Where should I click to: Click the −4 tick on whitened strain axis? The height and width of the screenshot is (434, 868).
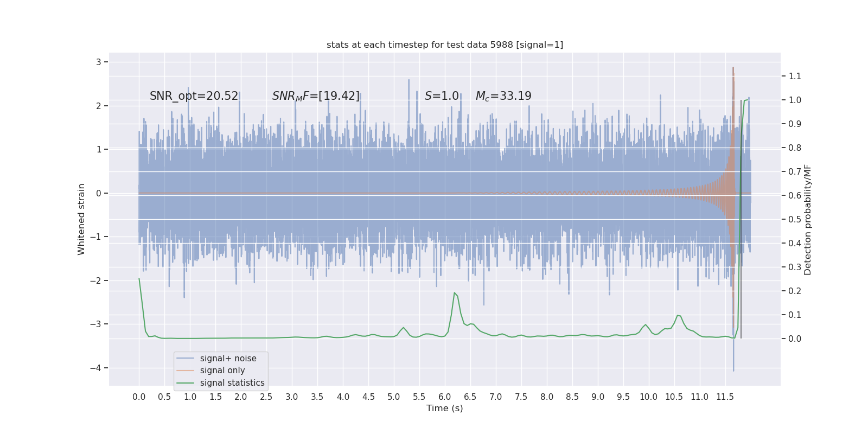tap(99, 368)
